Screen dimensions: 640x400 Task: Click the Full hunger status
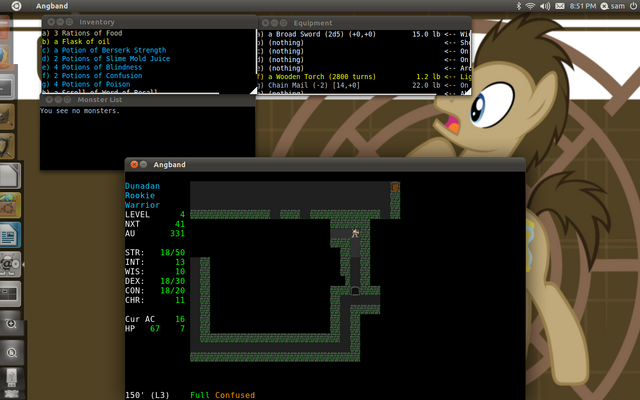coord(200,395)
